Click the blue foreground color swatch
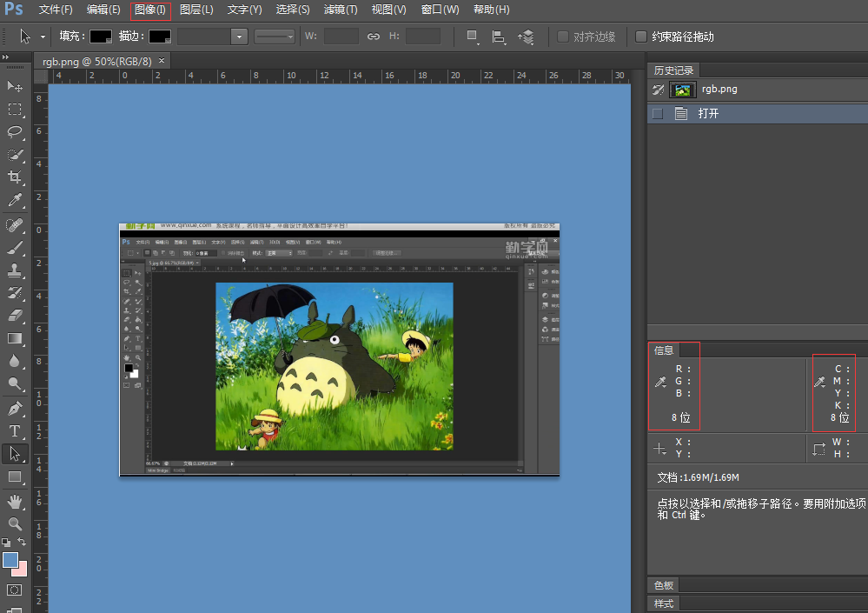868x613 pixels. (10, 559)
